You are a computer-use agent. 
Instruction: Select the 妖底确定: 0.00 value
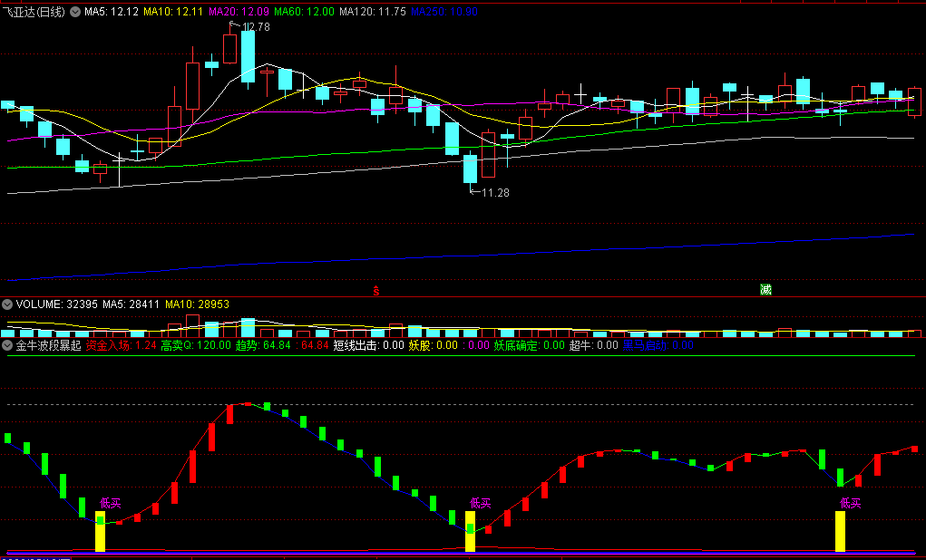(529, 345)
